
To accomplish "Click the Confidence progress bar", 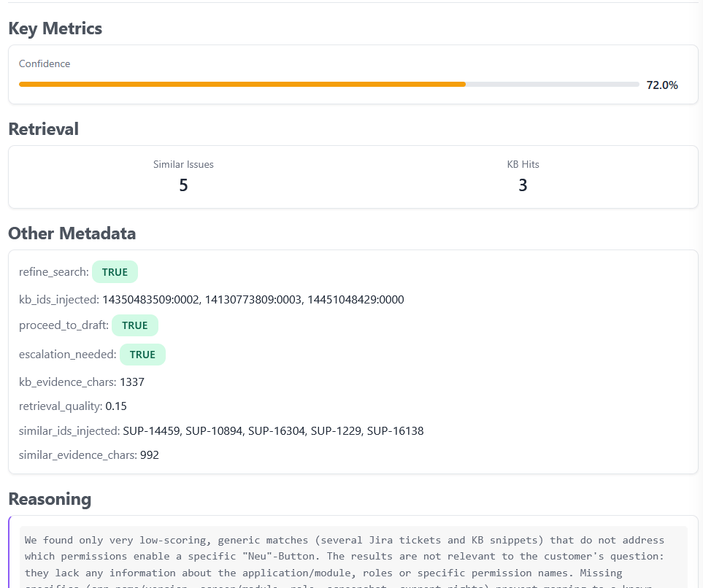I will 329,84.
